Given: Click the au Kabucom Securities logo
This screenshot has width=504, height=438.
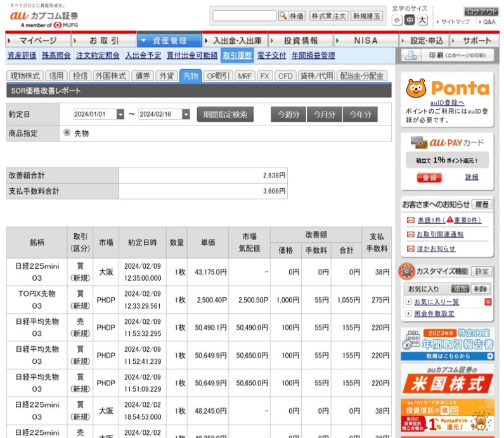Looking at the screenshot, I should pyautogui.click(x=44, y=18).
